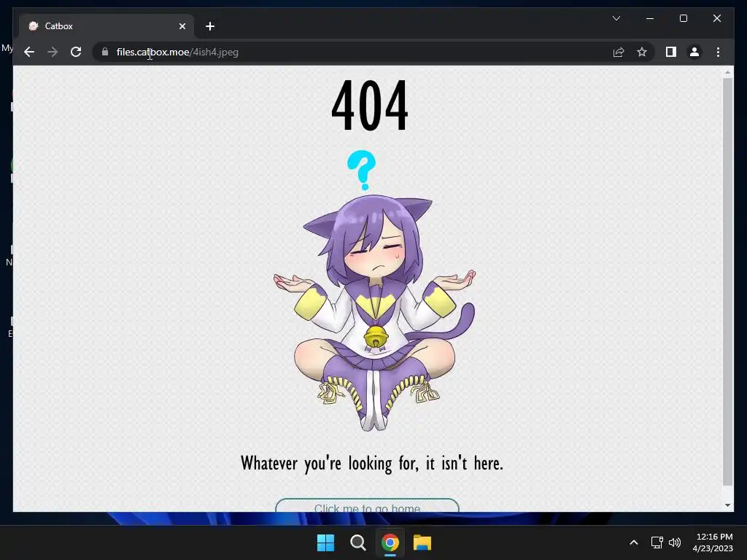Switch to the Catbox tab
This screenshot has height=560, width=747.
click(106, 26)
